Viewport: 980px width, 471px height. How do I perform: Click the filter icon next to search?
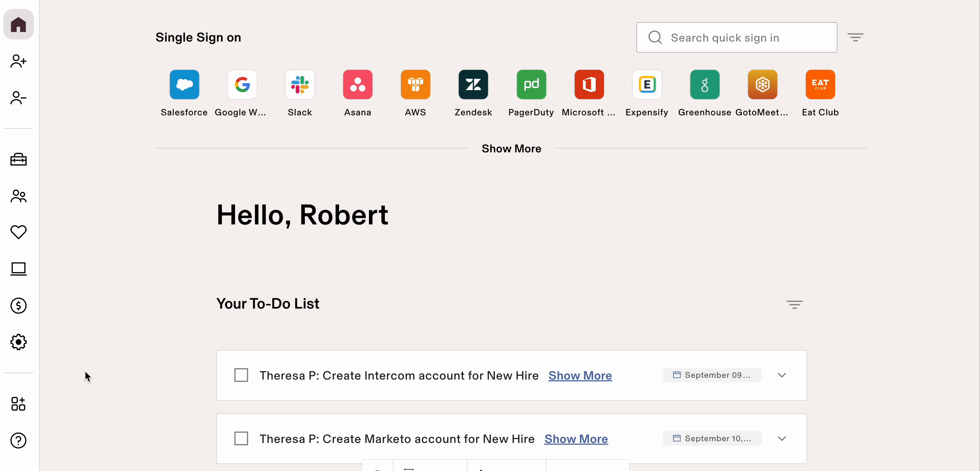(855, 37)
